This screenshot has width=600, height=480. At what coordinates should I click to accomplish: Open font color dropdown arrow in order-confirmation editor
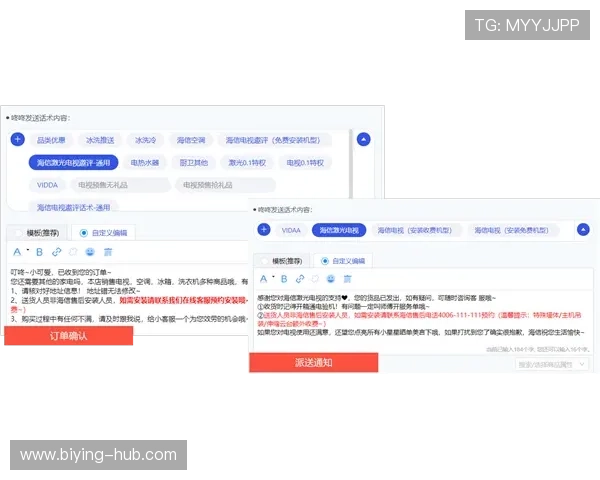(x=28, y=250)
